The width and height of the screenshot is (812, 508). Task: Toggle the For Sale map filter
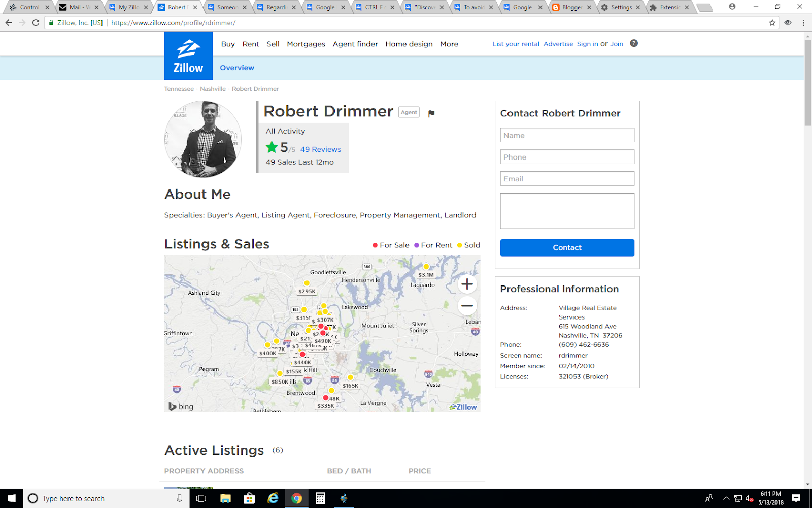tap(391, 245)
